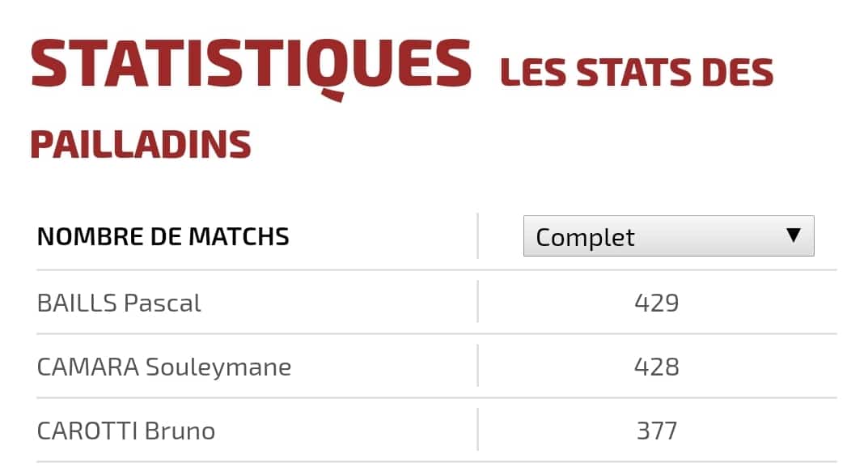Click the match count 377

click(x=656, y=431)
